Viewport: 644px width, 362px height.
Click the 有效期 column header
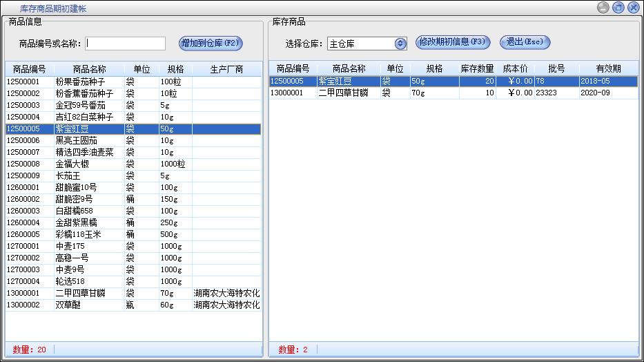[x=608, y=68]
